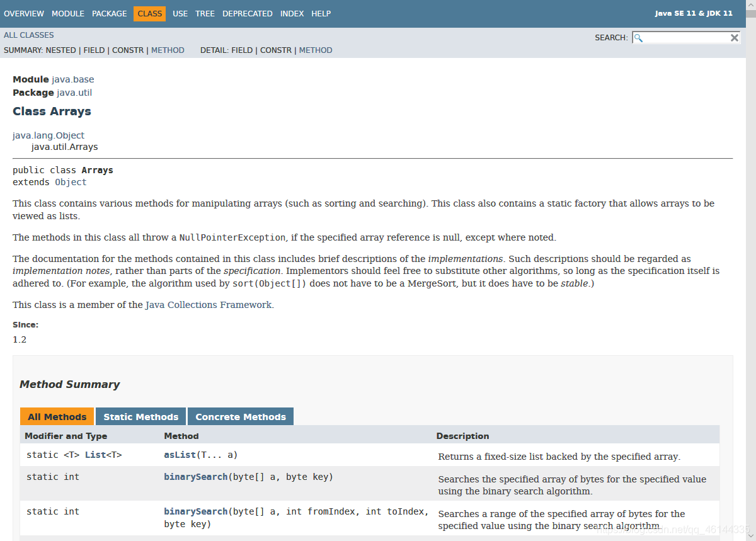Click the magnifier icon in search box
The image size is (756, 541).
pyautogui.click(x=638, y=38)
